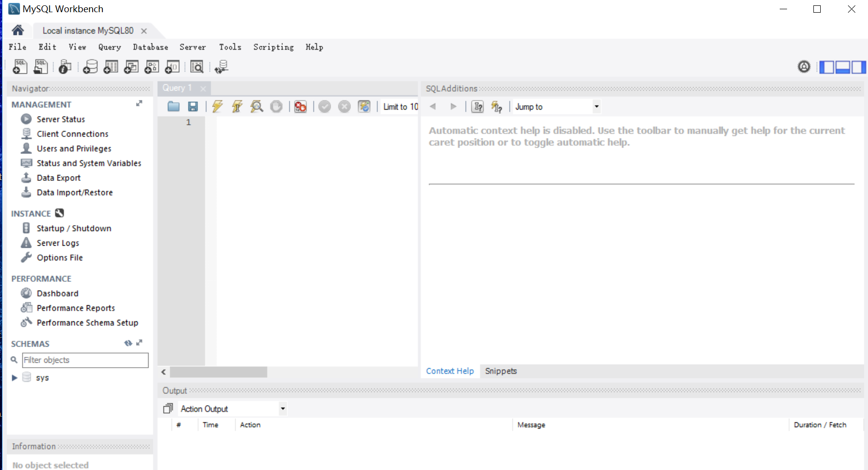
Task: Open the Limit to rows dropdown
Action: click(400, 106)
